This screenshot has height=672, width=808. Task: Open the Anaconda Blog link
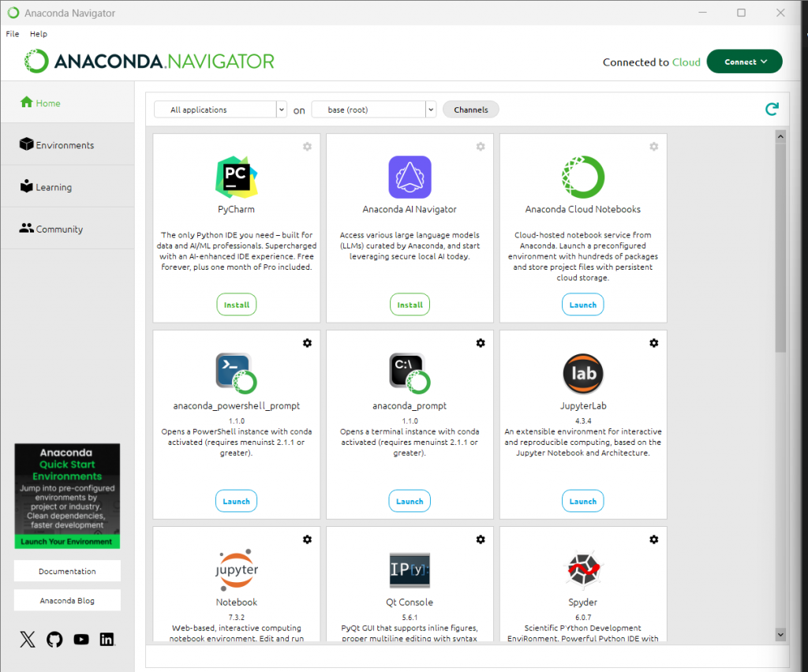coord(68,600)
